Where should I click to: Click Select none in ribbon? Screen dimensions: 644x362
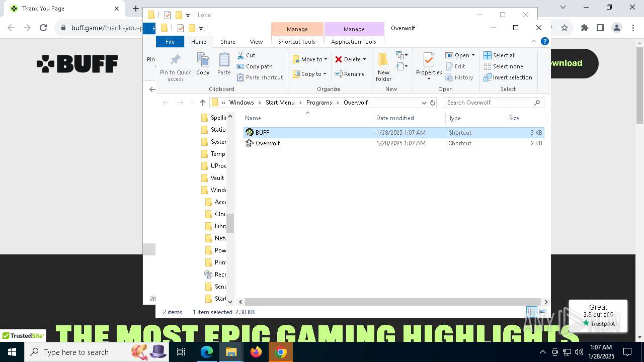503,66
